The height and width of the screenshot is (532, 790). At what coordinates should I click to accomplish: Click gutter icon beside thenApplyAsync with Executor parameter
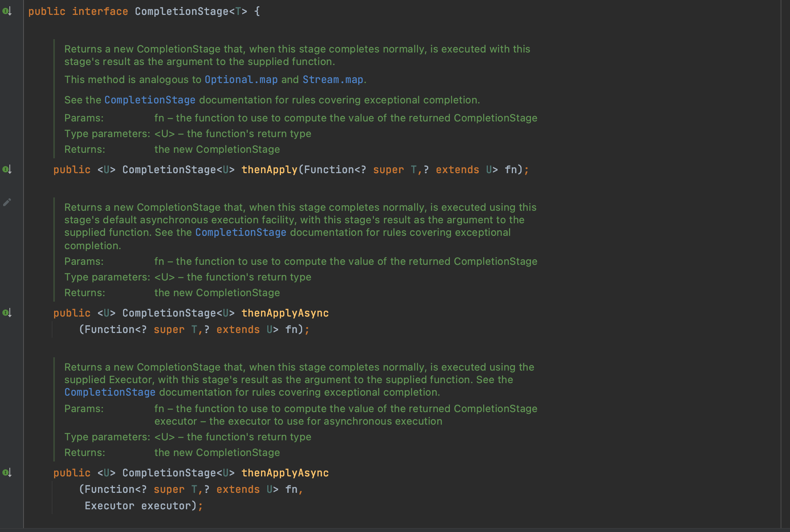coord(7,473)
